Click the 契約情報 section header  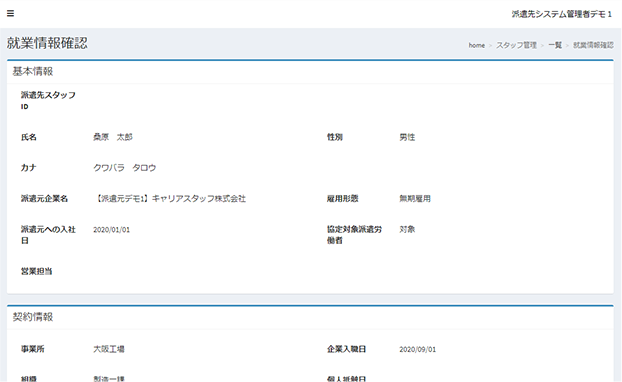[33, 317]
